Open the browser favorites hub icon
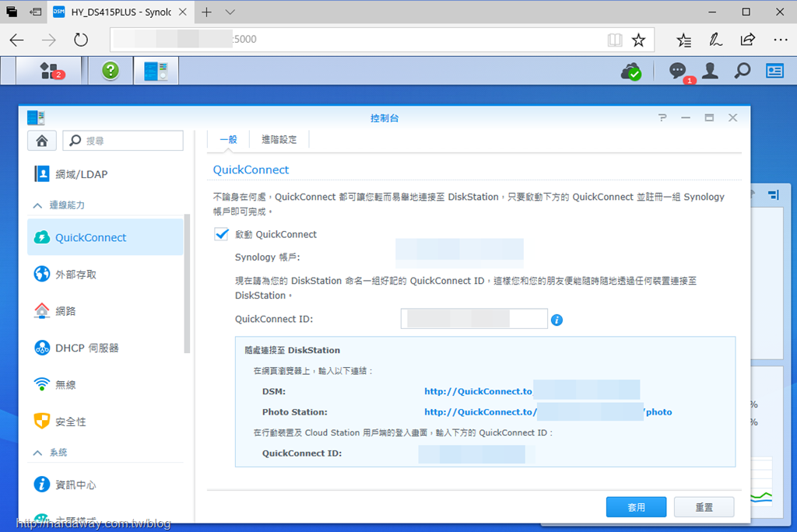Viewport: 797px width, 532px height. click(x=683, y=40)
